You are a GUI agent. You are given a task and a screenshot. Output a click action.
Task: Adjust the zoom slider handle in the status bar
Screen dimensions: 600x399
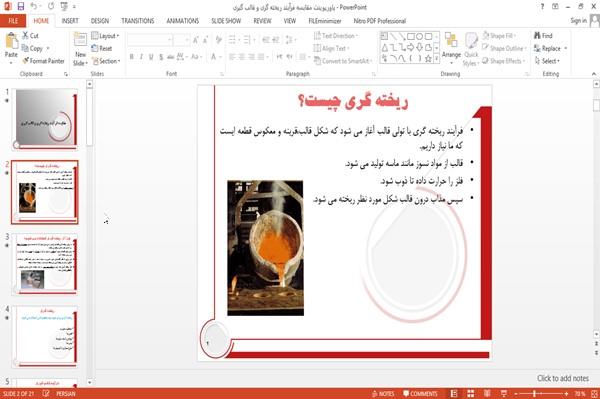click(x=535, y=394)
